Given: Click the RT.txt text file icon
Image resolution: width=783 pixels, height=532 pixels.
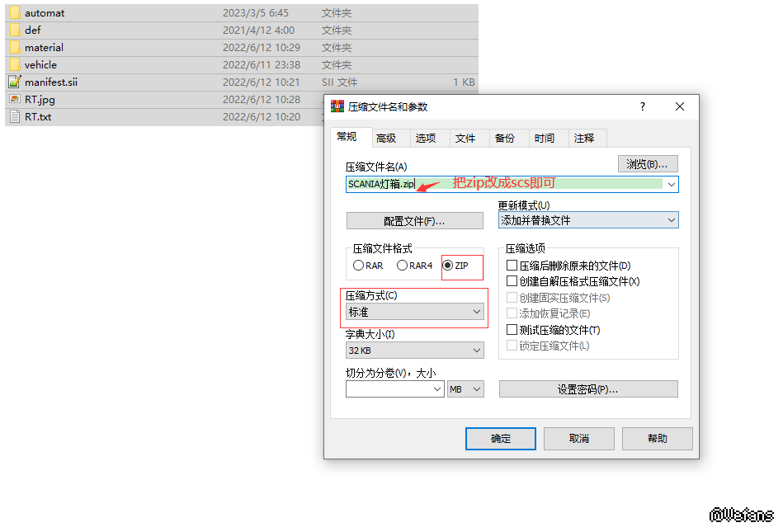Looking at the screenshot, I should pos(15,117).
